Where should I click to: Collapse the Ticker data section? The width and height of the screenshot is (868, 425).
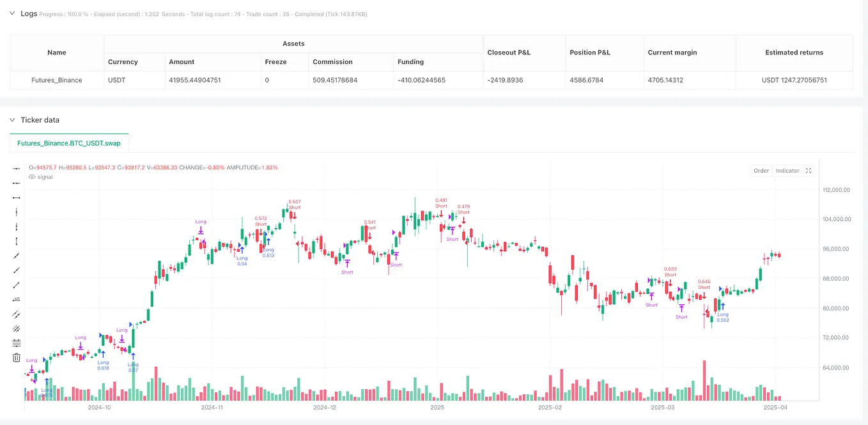point(11,120)
